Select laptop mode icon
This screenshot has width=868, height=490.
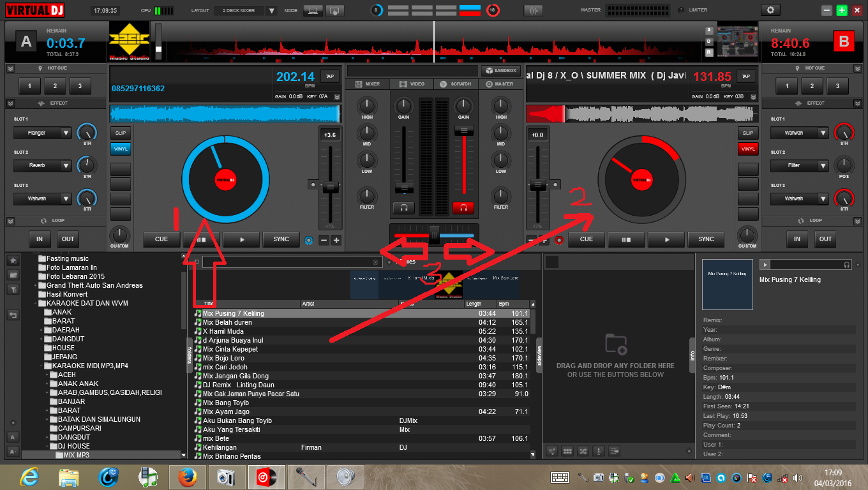coord(313,10)
